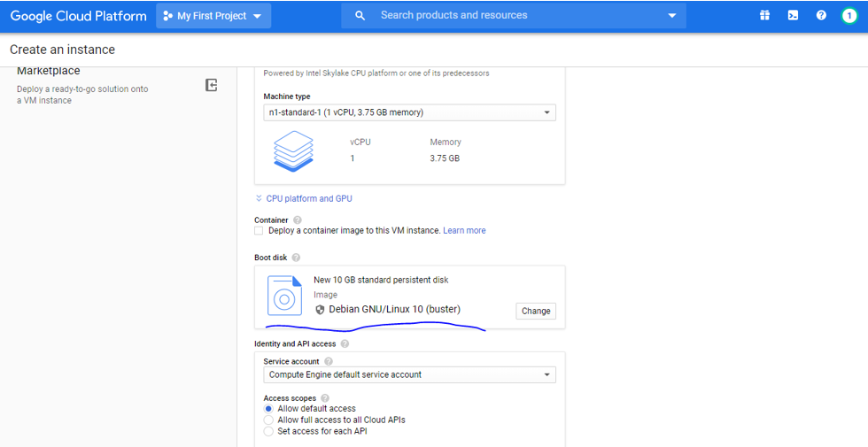Select Allow default access radio button

coord(268,409)
